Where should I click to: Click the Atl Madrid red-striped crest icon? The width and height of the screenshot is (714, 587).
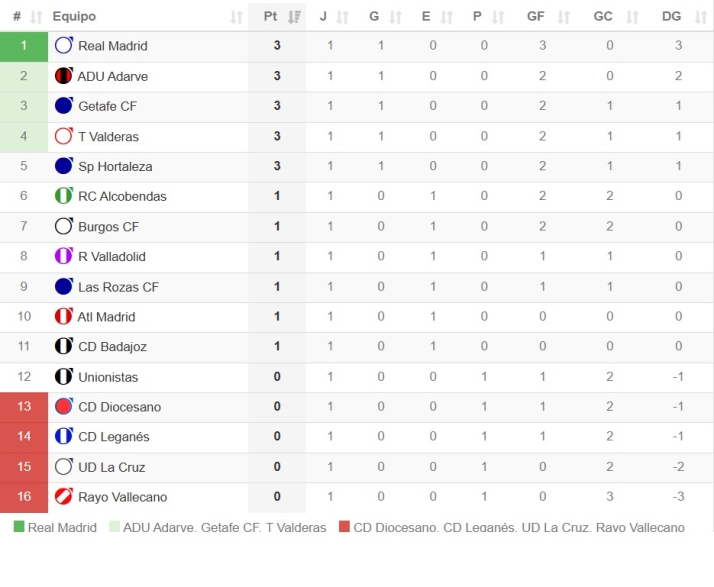pos(63,316)
